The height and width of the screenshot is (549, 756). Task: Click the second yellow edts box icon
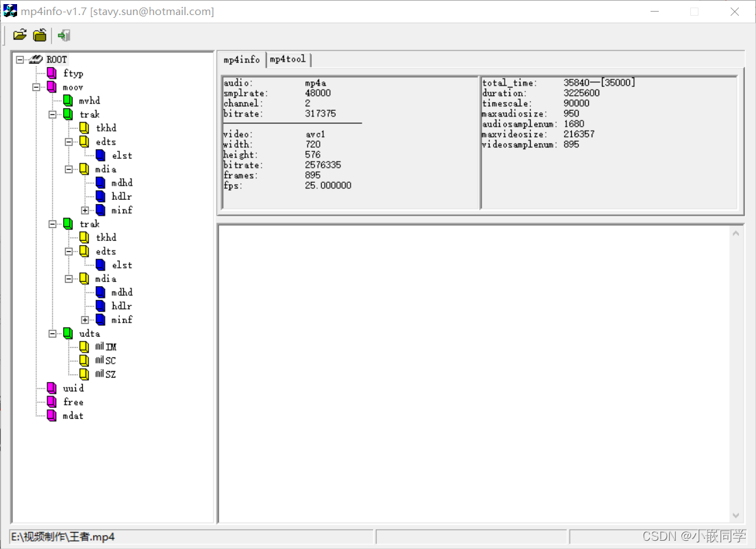(84, 251)
